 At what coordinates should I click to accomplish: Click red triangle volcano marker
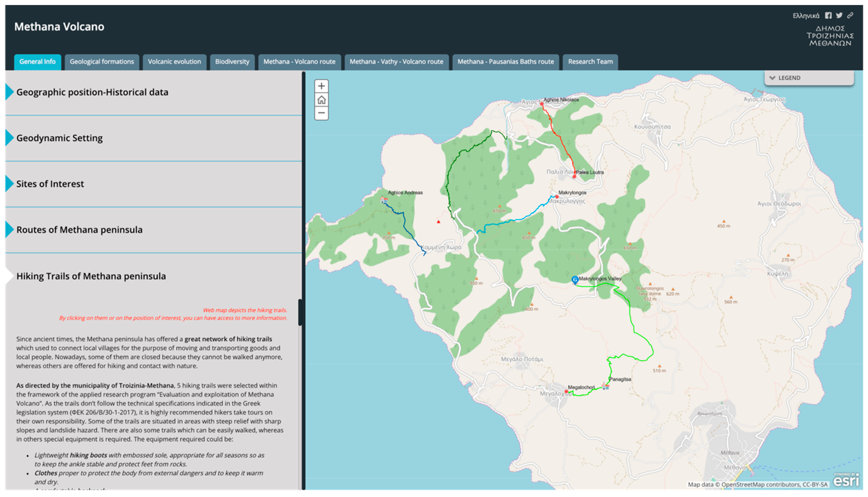point(439,222)
